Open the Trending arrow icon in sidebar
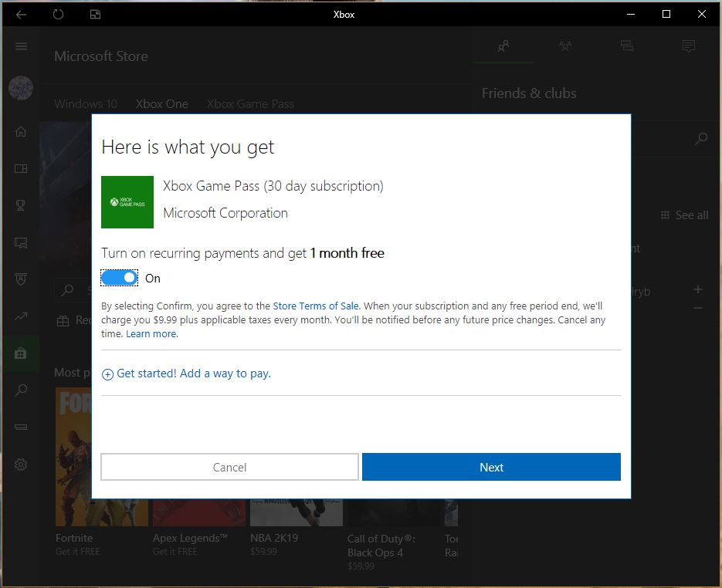The width and height of the screenshot is (722, 588). (x=21, y=316)
